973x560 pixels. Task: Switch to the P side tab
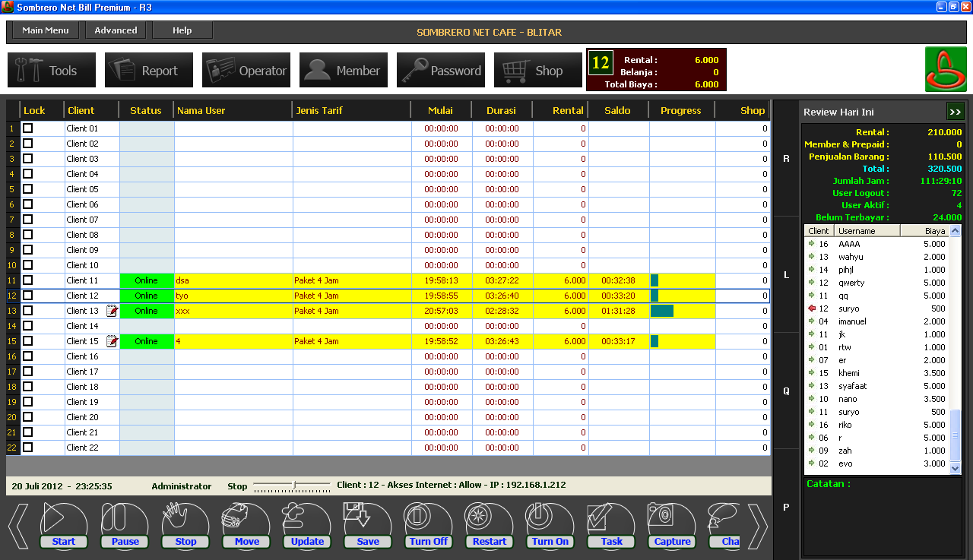tap(786, 507)
